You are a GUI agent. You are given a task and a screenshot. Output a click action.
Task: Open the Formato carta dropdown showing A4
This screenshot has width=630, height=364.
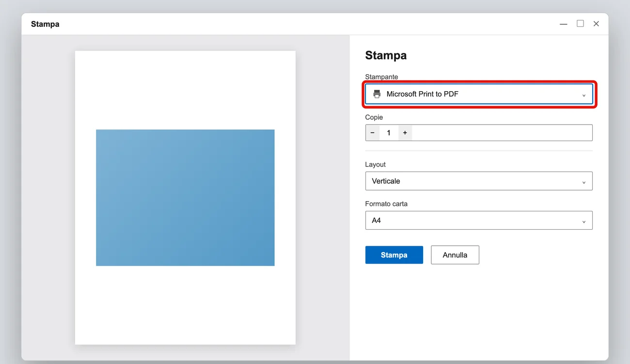pyautogui.click(x=479, y=221)
